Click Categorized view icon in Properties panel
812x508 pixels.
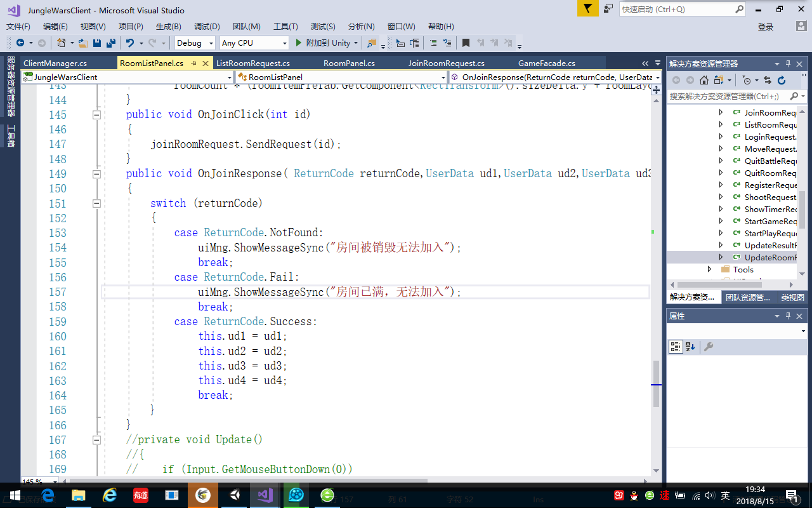pos(676,347)
